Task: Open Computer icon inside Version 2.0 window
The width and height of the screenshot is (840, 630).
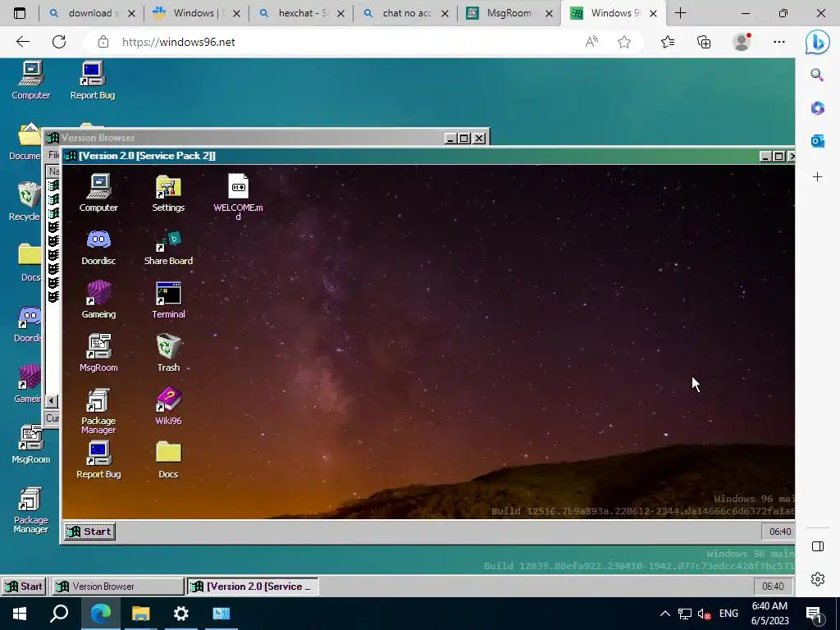Action: pos(98,192)
